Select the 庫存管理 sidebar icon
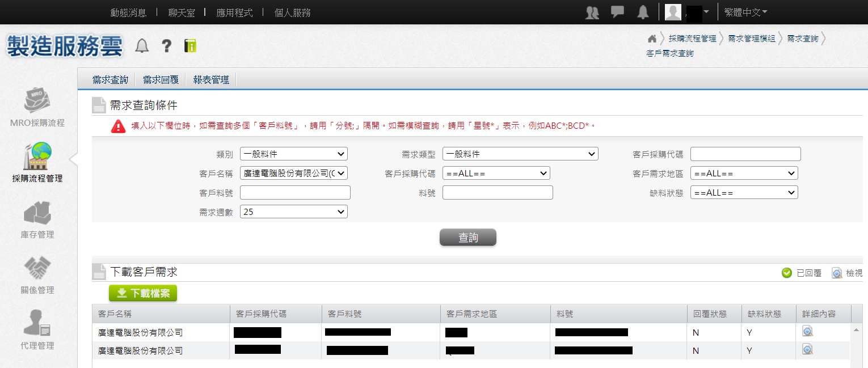868x368 pixels. [37, 213]
